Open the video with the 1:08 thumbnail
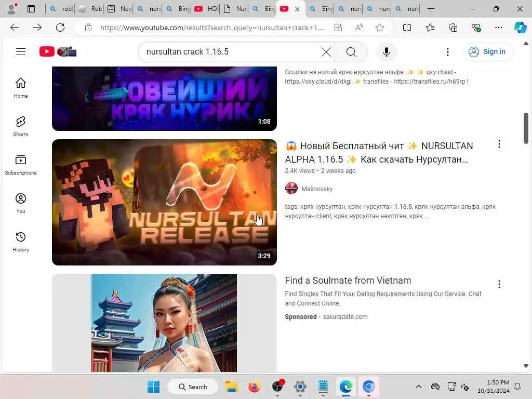532x399 pixels. click(x=164, y=98)
